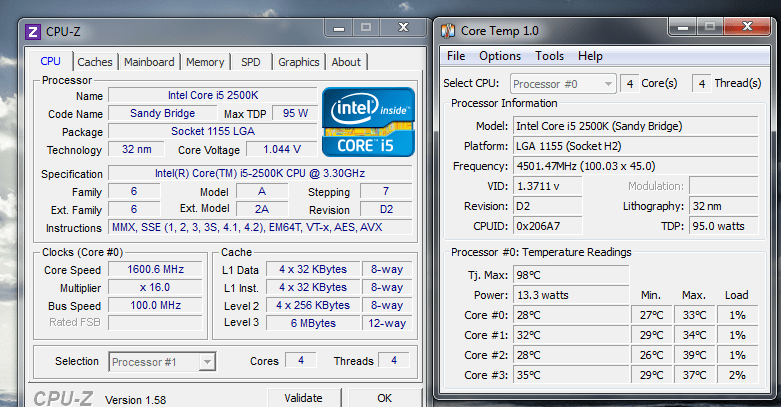Viewport: 781px width, 407px height.
Task: Open the Graphics tab in CPU-Z
Action: [x=298, y=62]
